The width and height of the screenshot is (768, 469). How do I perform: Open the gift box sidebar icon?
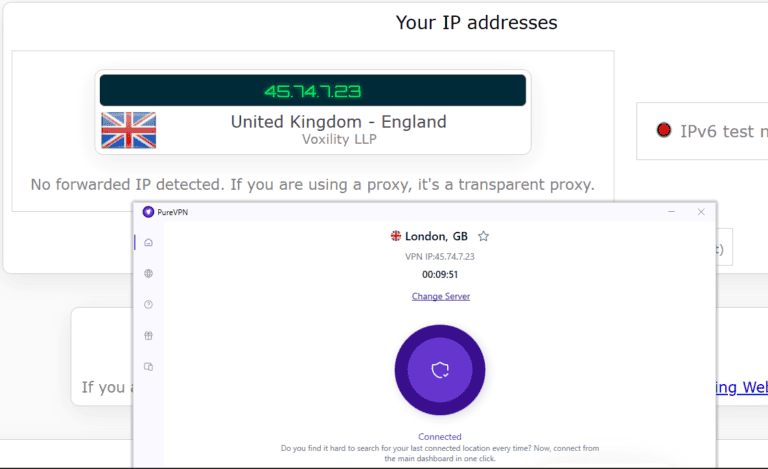(x=148, y=335)
